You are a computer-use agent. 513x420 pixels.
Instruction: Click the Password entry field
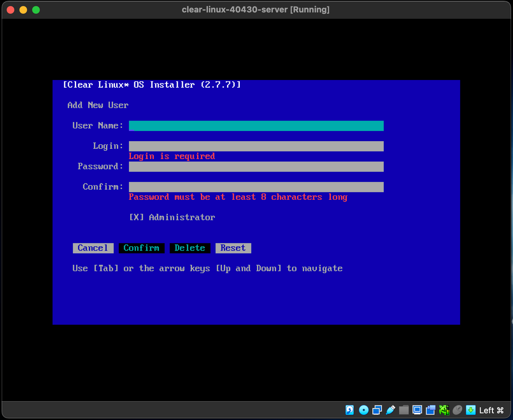coord(256,166)
